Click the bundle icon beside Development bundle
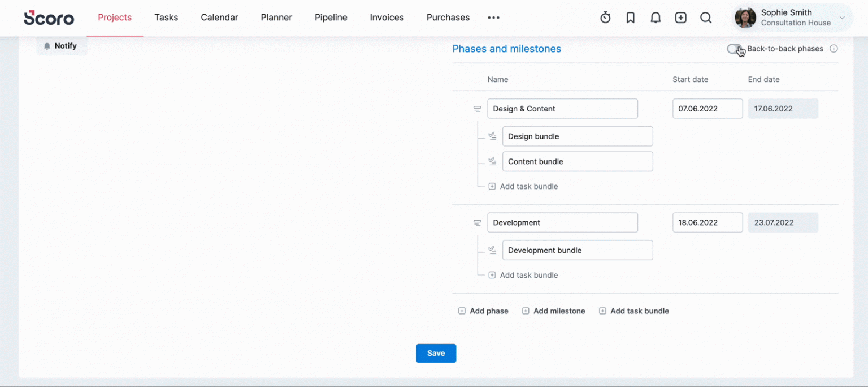Screen dimensions: 868x387 click(492, 250)
